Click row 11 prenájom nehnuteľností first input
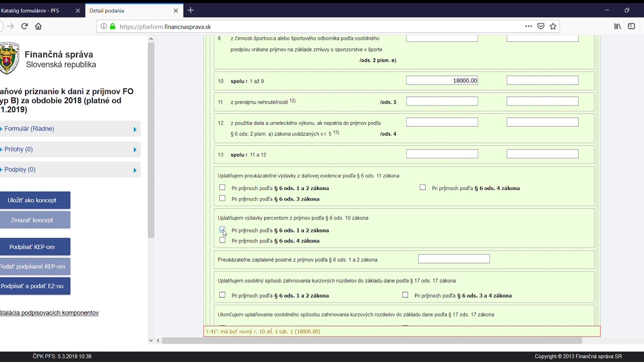 point(442,102)
